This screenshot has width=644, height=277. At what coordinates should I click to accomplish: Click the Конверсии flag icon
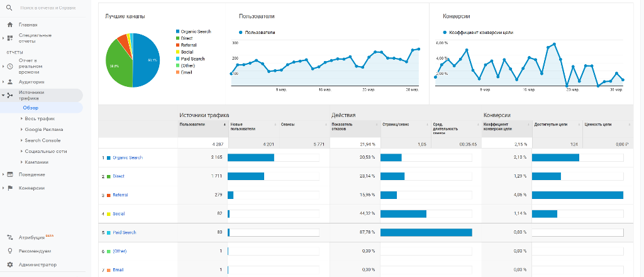[10, 188]
